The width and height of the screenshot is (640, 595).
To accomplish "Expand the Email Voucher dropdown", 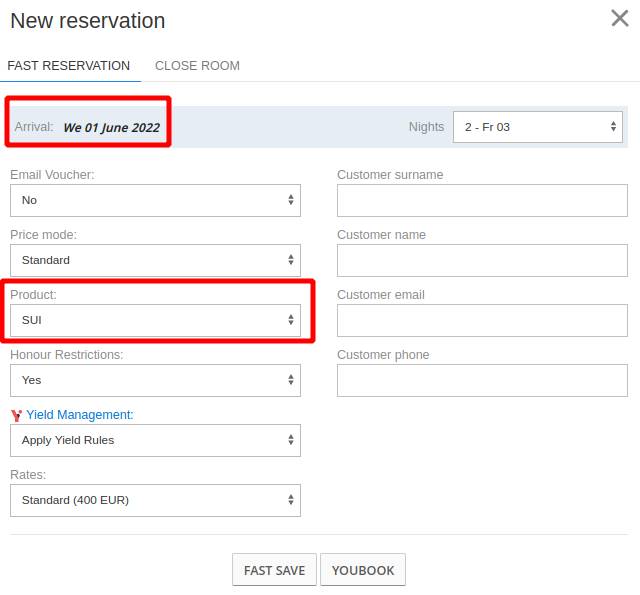I will tap(155, 200).
